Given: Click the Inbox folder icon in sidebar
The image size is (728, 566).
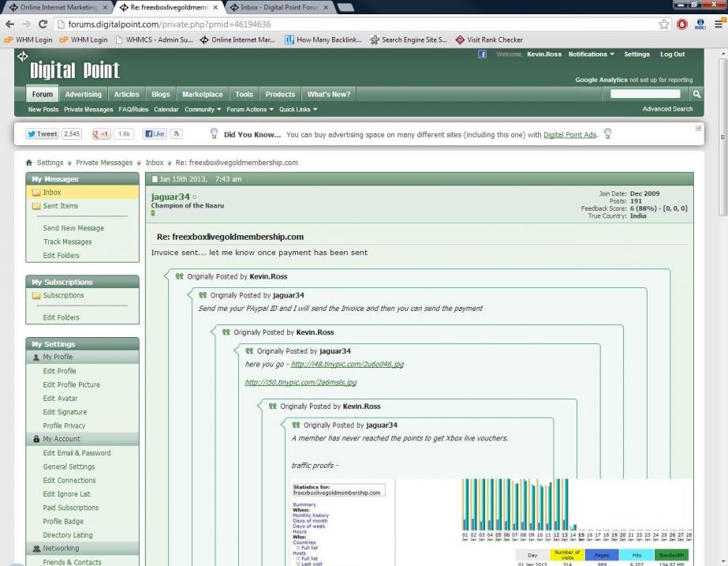Looking at the screenshot, I should click(x=36, y=193).
